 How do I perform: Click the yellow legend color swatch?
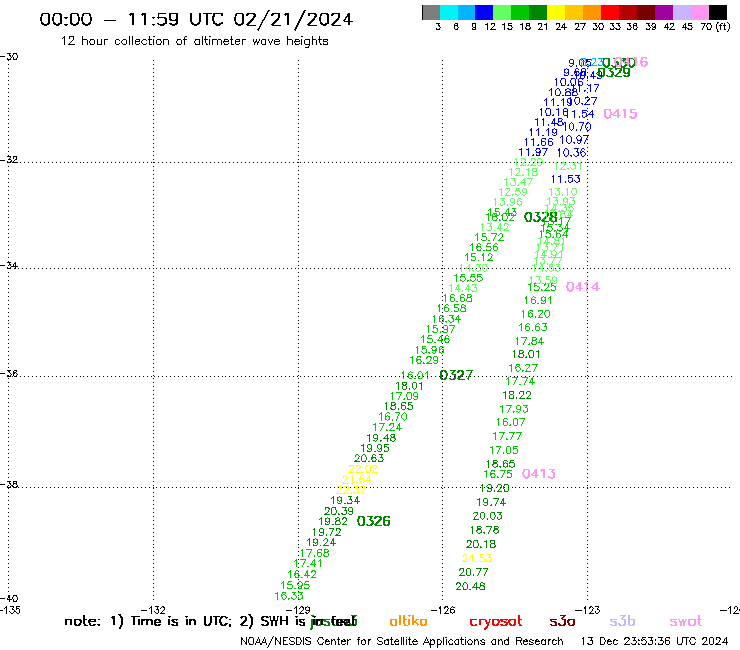556,12
